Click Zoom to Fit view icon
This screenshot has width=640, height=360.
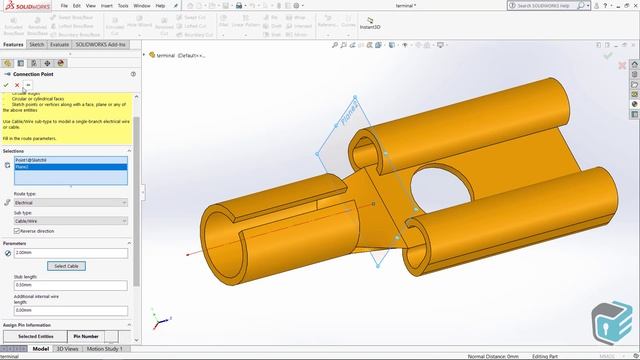point(335,45)
